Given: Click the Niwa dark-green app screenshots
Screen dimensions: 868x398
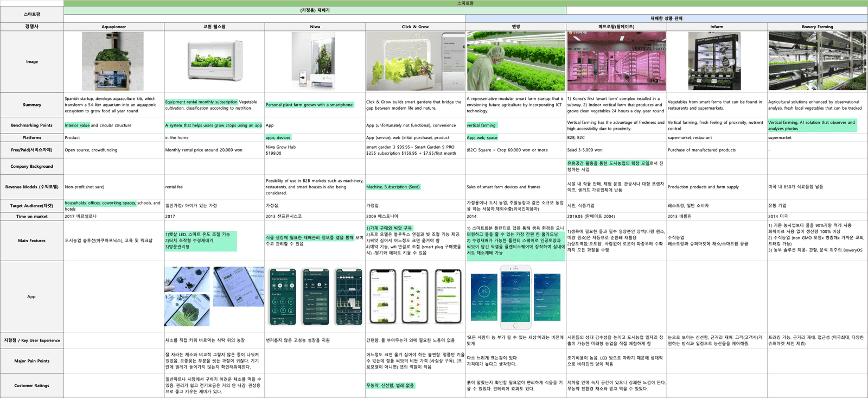Looking at the screenshot, I should pos(316,296).
